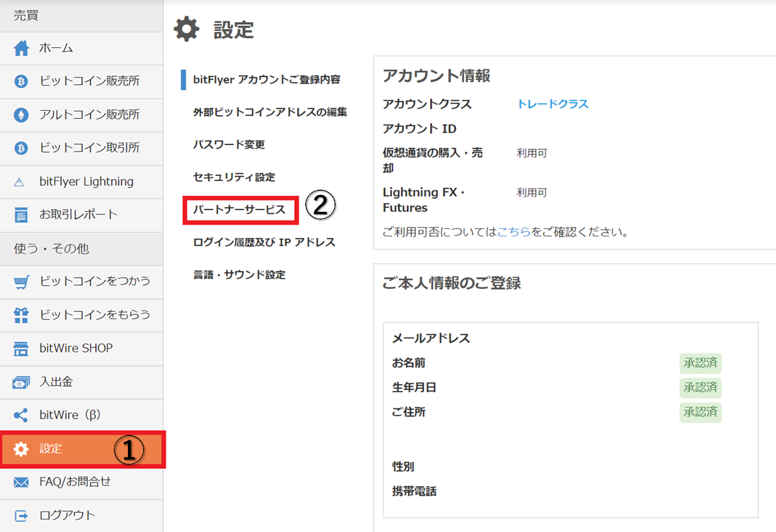Click the gear icon beside 設定 in sidebar
This screenshot has height=532, width=776.
[21, 449]
